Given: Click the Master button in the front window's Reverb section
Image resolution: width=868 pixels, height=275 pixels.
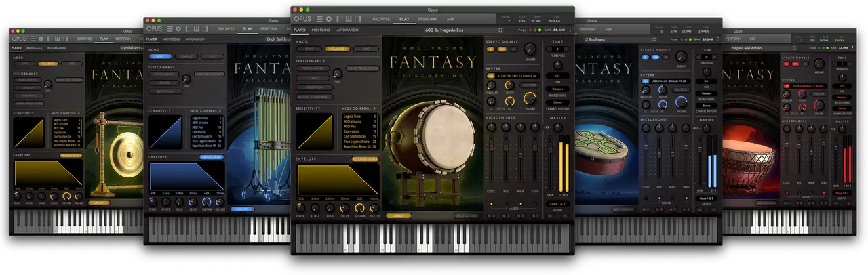Looking at the screenshot, I should 530,85.
